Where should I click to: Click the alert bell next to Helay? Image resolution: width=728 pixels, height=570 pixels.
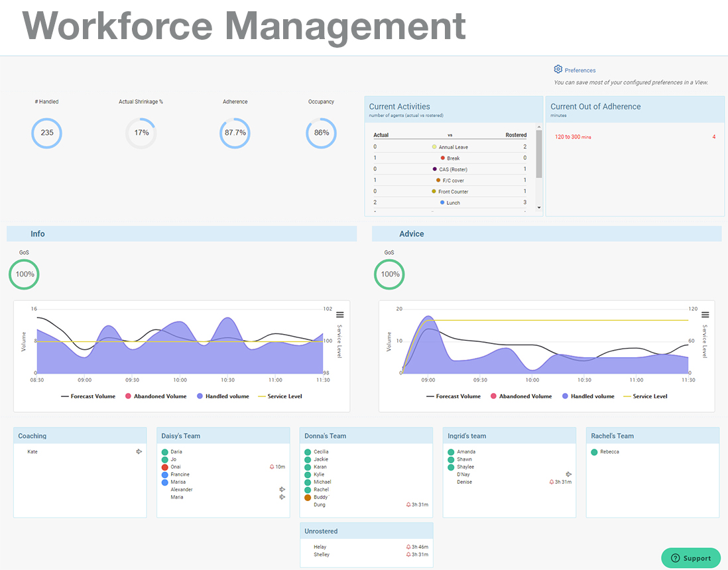pyautogui.click(x=408, y=547)
